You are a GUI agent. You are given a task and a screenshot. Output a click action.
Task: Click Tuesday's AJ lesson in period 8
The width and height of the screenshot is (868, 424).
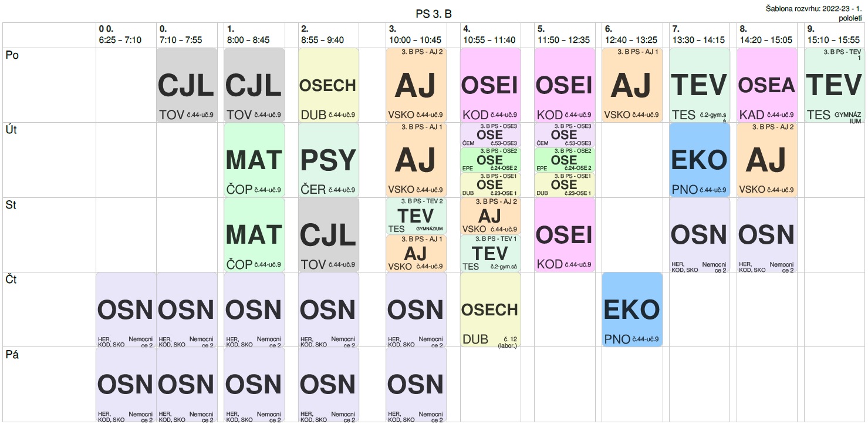click(766, 160)
